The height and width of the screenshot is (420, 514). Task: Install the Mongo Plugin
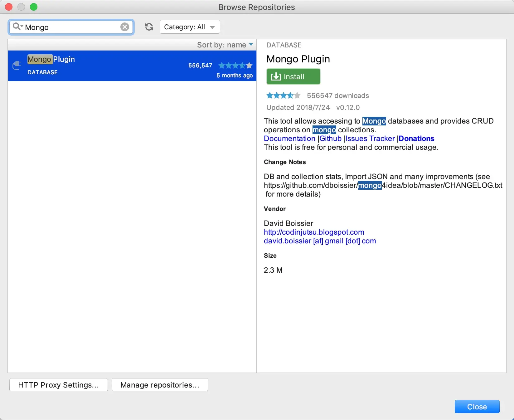click(293, 76)
